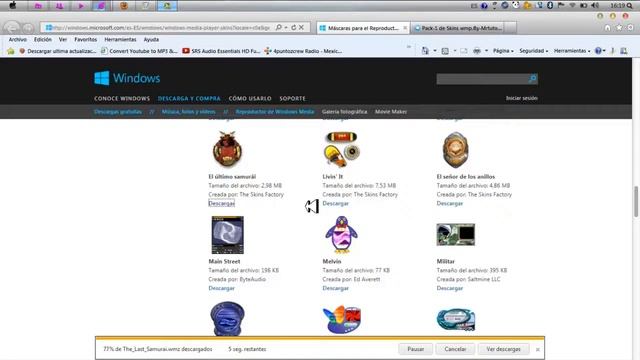
Task: Expand the help icon dropdown arrow
Action: pyautogui.click(x=604, y=51)
